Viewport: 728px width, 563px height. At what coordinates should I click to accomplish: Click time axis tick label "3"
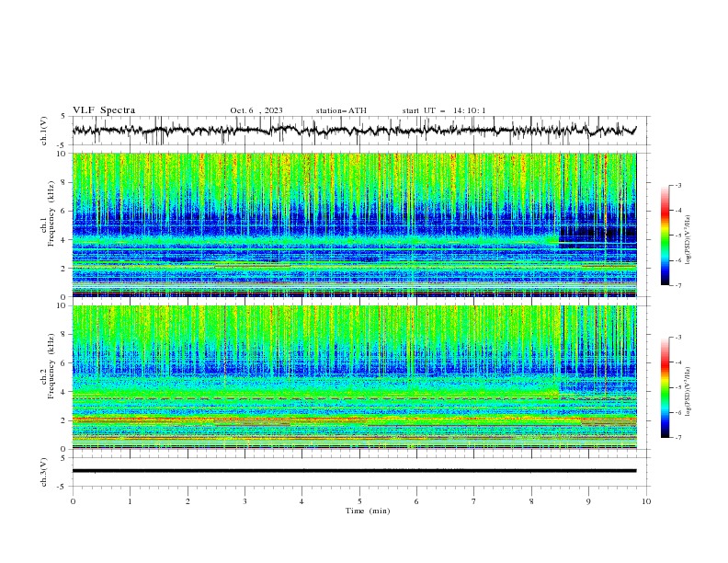pyautogui.click(x=245, y=501)
